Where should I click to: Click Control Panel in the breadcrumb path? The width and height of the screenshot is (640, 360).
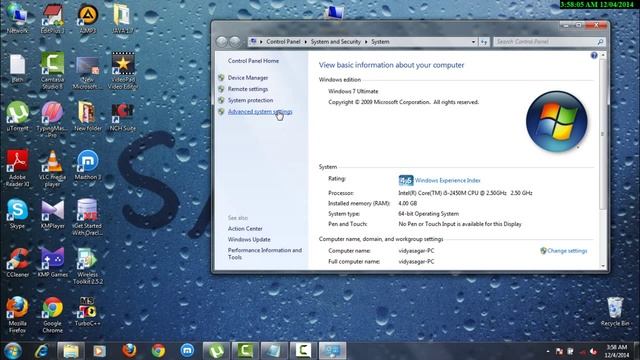pyautogui.click(x=283, y=42)
